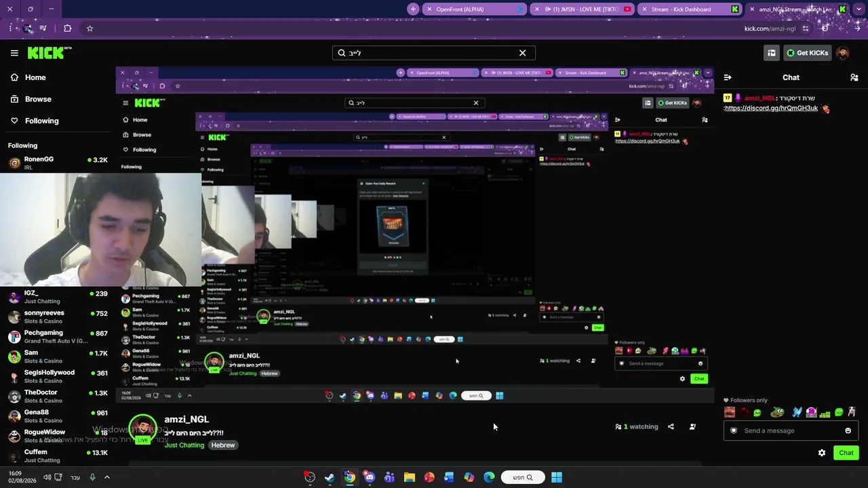Open the Just Chatting category link
This screenshot has width=868, height=488.
[x=184, y=445]
